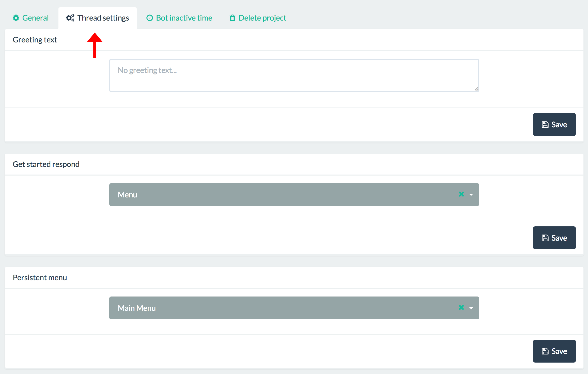Image resolution: width=588 pixels, height=374 pixels.
Task: Expand the Get started respond dropdown arrow
Action: (x=471, y=195)
